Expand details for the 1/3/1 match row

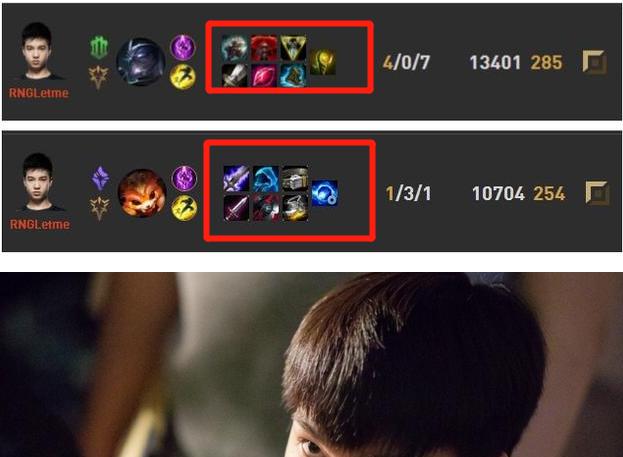click(597, 193)
